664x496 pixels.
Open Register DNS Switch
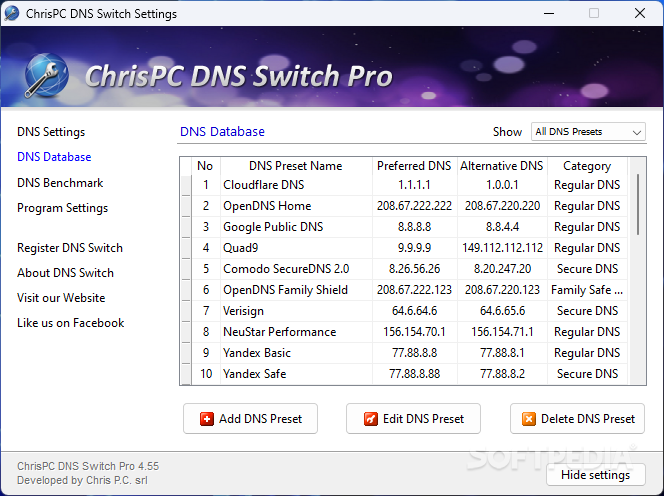click(x=70, y=248)
